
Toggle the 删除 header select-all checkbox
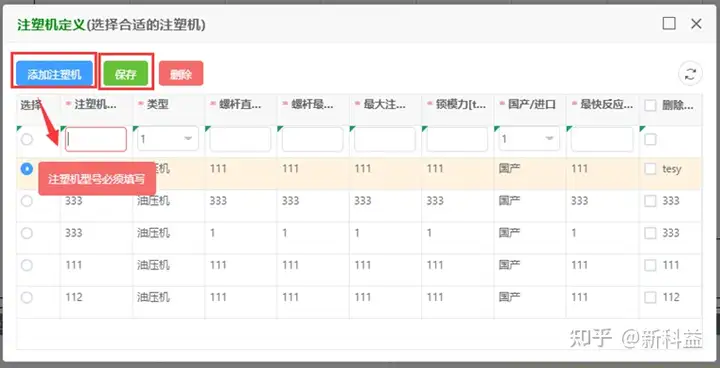pyautogui.click(x=650, y=105)
